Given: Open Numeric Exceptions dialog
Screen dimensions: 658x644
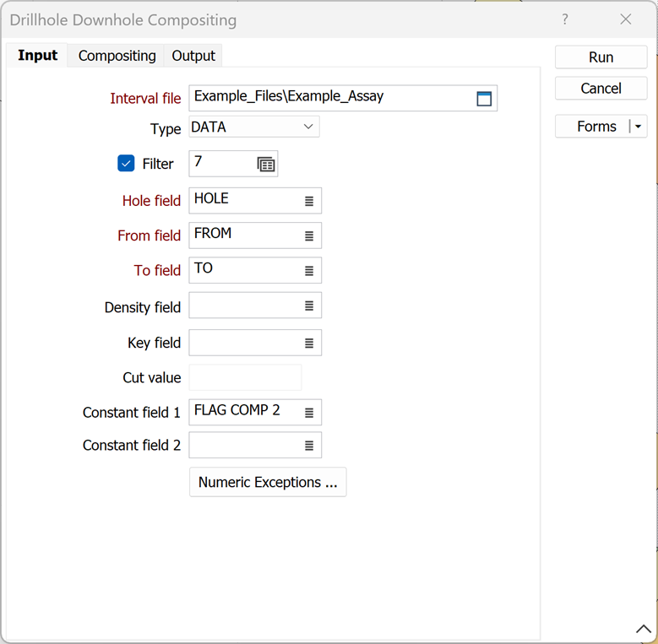Looking at the screenshot, I should point(268,482).
